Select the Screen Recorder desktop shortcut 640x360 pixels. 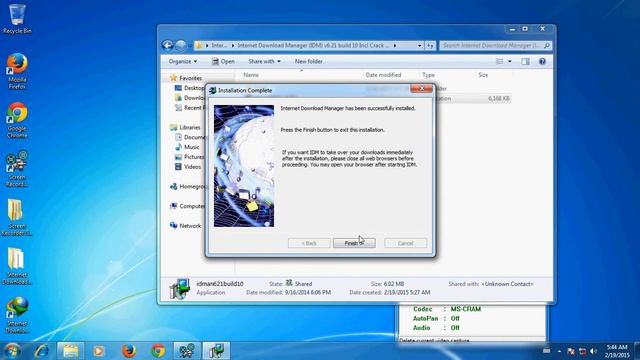(x=17, y=169)
